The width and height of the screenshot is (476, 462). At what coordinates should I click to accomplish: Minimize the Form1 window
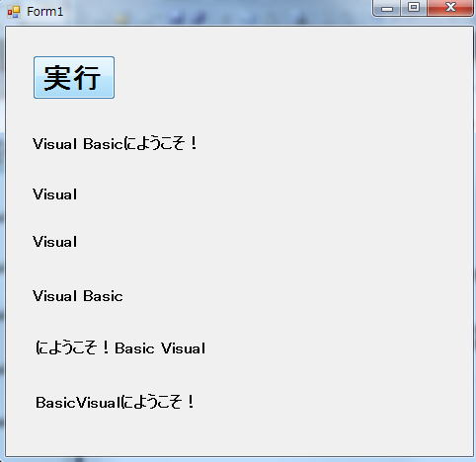[x=387, y=8]
